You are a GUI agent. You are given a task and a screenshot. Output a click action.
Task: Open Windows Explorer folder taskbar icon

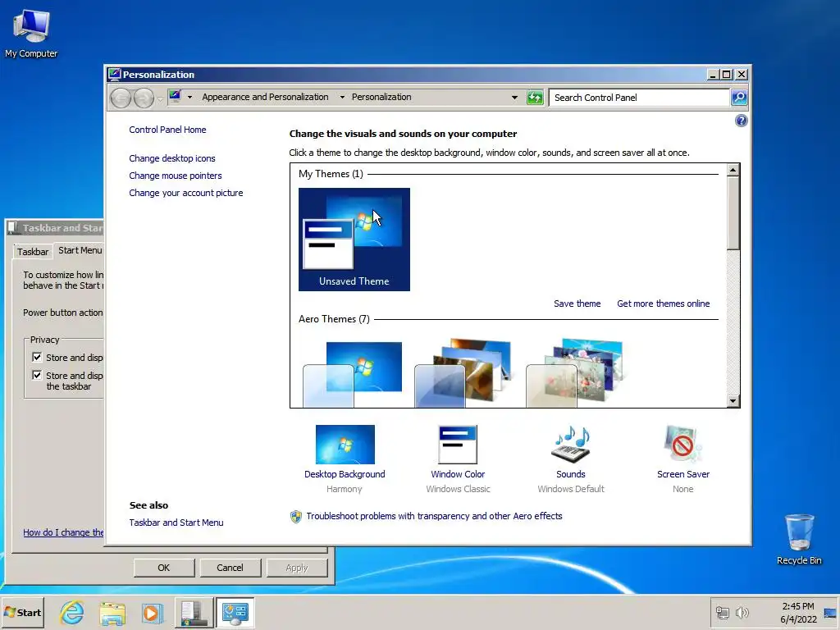(112, 612)
